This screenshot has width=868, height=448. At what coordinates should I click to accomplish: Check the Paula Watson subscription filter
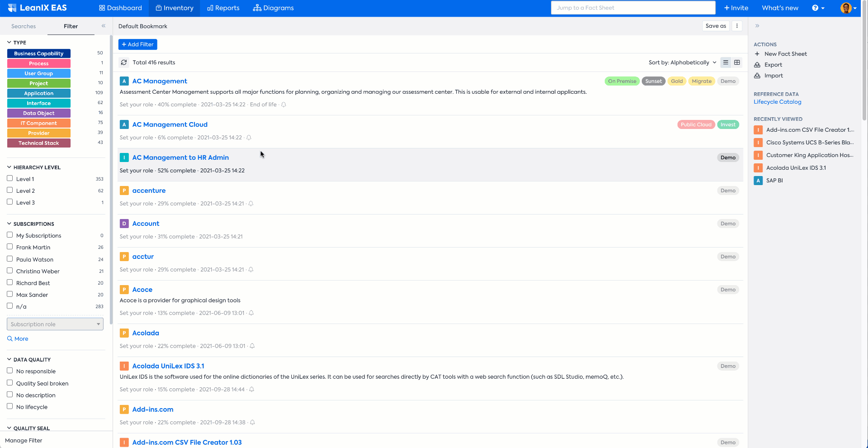(10, 259)
